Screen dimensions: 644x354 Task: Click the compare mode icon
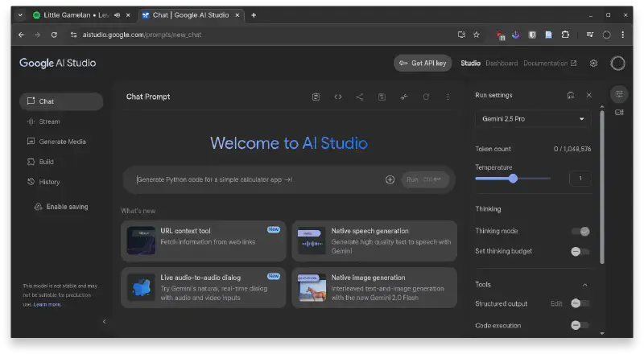point(404,97)
